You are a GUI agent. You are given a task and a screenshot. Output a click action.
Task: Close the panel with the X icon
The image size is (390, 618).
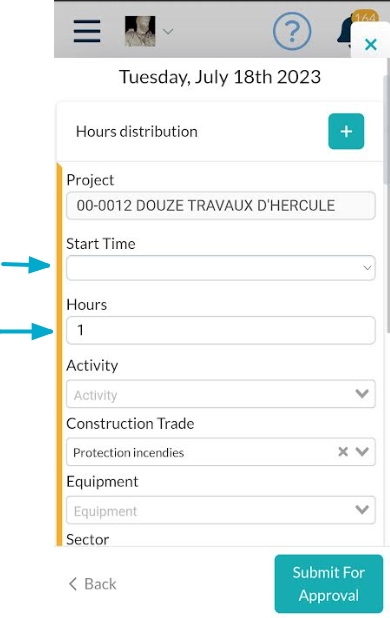(x=371, y=44)
